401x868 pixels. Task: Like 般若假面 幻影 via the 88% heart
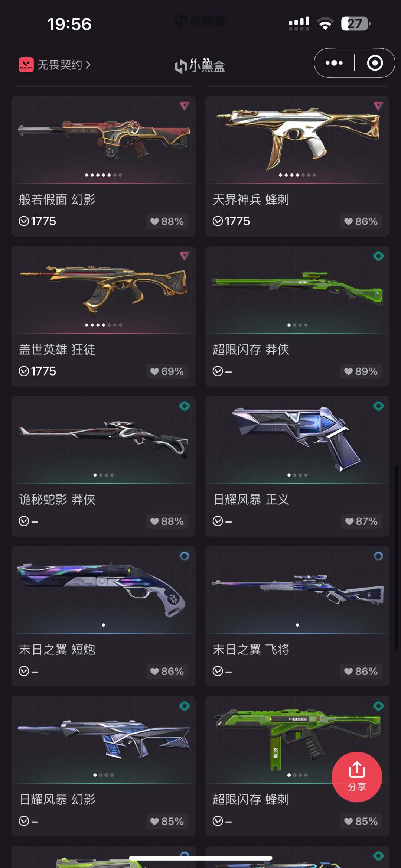click(x=167, y=221)
